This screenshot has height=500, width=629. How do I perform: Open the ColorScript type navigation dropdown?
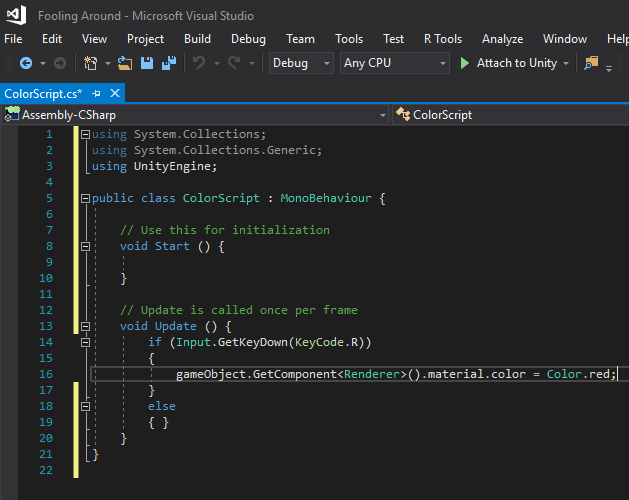click(510, 115)
